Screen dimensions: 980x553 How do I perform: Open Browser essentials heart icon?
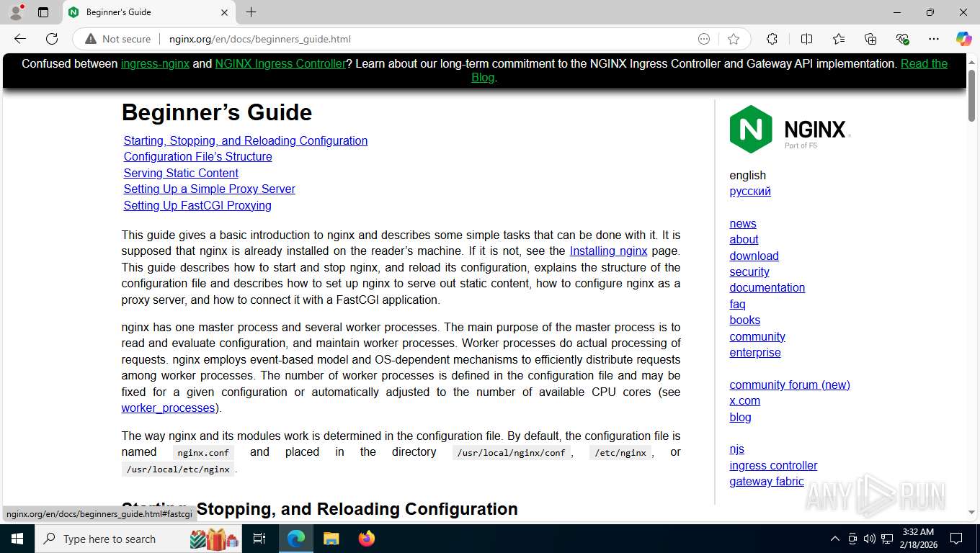click(x=902, y=39)
